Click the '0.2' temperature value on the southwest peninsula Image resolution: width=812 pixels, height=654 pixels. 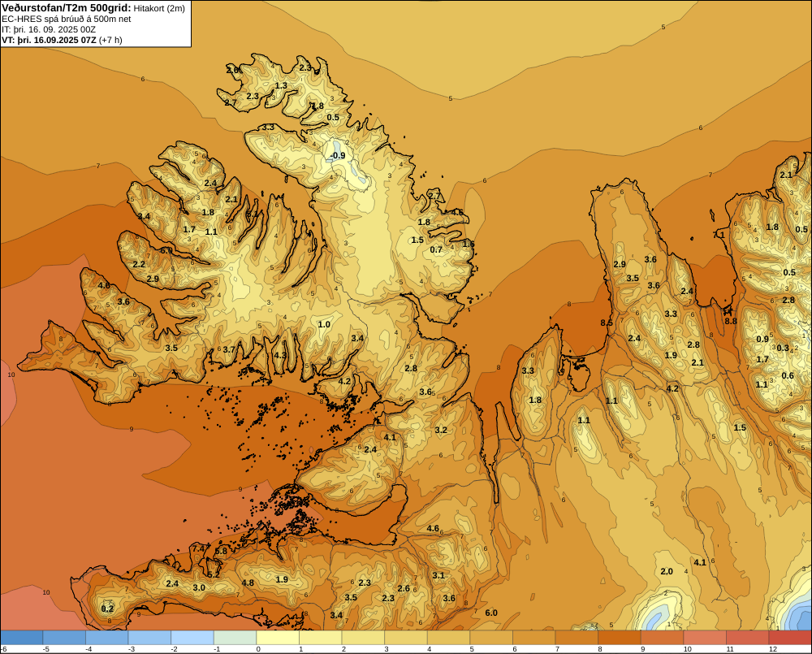pos(107,609)
